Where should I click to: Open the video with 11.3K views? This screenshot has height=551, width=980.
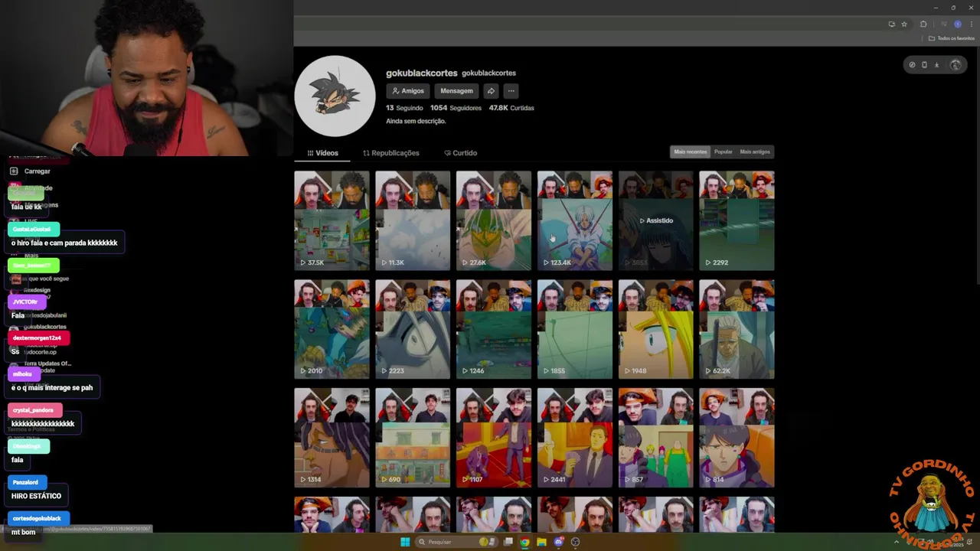point(413,220)
